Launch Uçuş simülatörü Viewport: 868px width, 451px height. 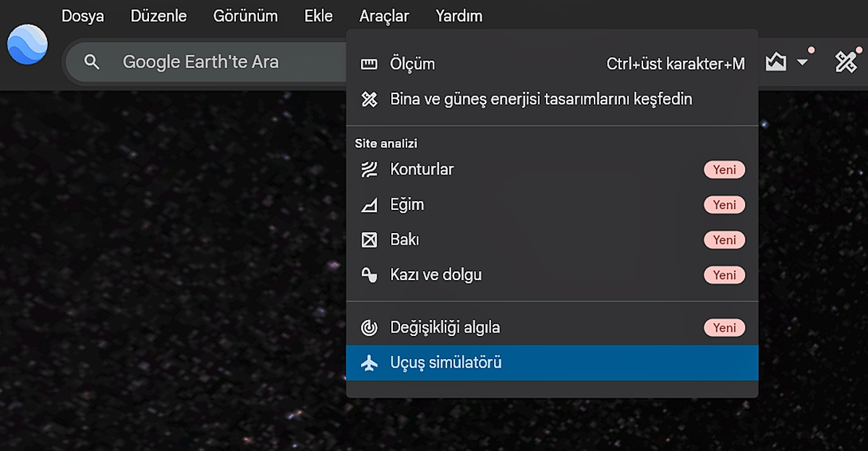[552, 363]
